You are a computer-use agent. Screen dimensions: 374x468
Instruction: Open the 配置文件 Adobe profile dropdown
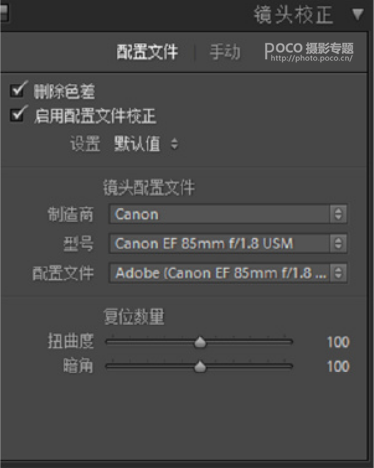pos(228,273)
